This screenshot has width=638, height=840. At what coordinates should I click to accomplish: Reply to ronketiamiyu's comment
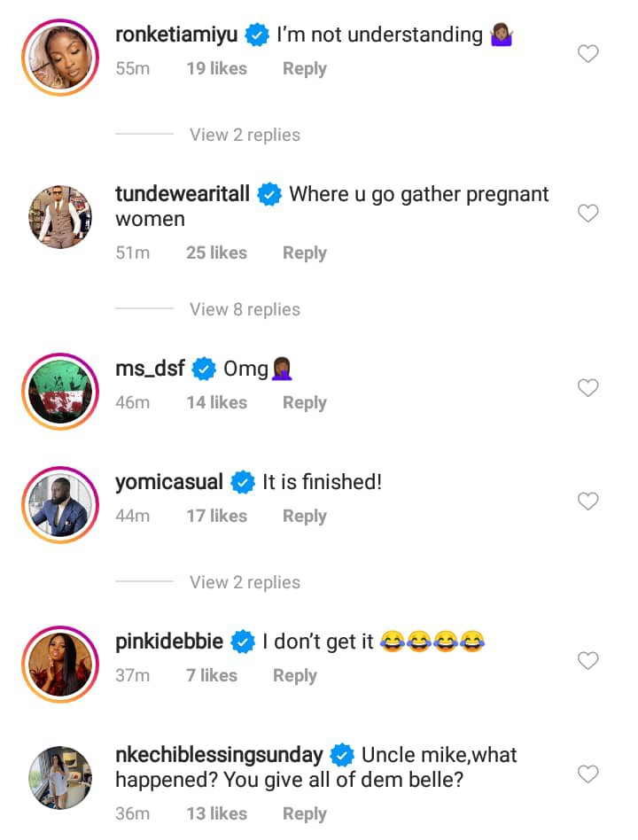click(304, 68)
